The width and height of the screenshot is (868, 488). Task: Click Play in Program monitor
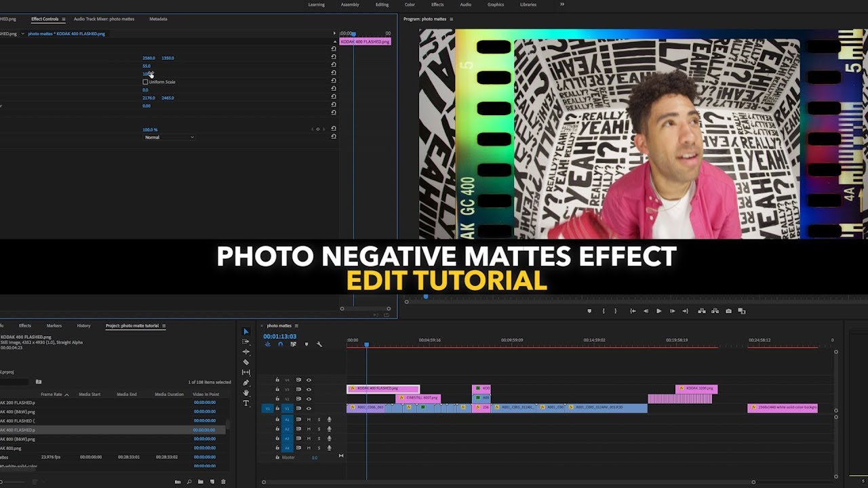tap(658, 311)
